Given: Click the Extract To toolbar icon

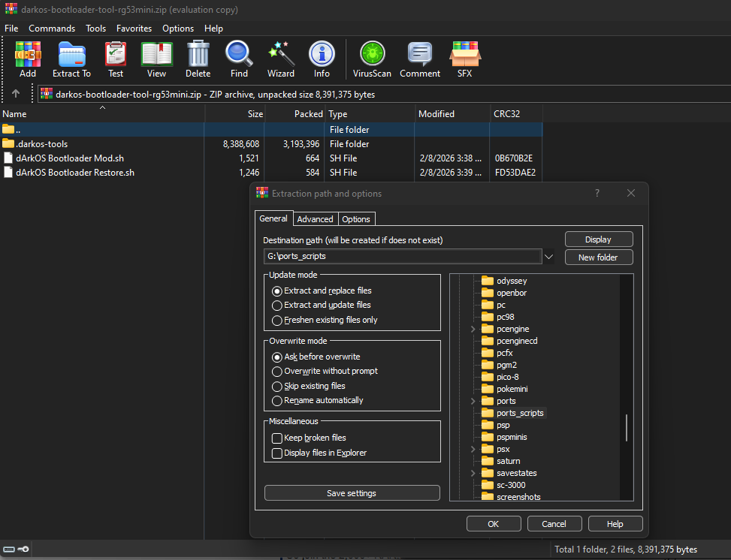Looking at the screenshot, I should (x=71, y=59).
